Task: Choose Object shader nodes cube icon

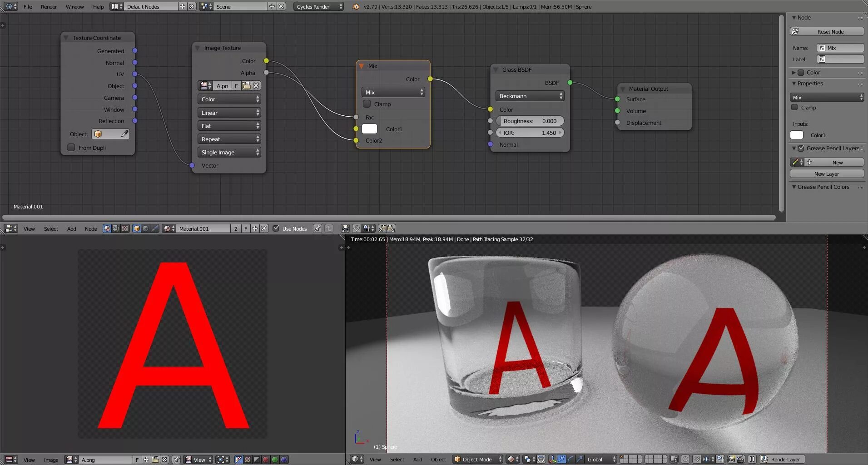Action: pos(137,228)
